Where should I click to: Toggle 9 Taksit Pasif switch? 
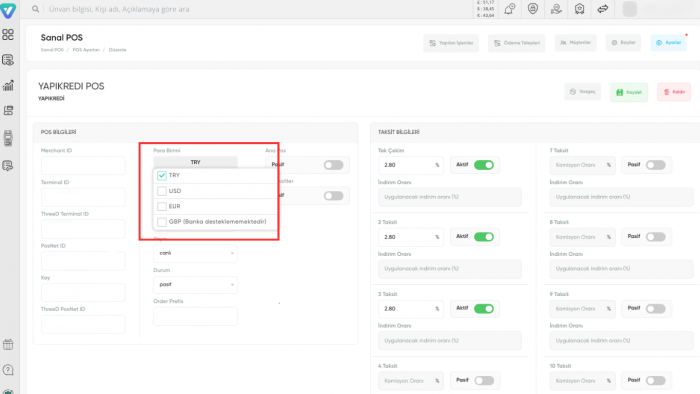[x=655, y=309]
